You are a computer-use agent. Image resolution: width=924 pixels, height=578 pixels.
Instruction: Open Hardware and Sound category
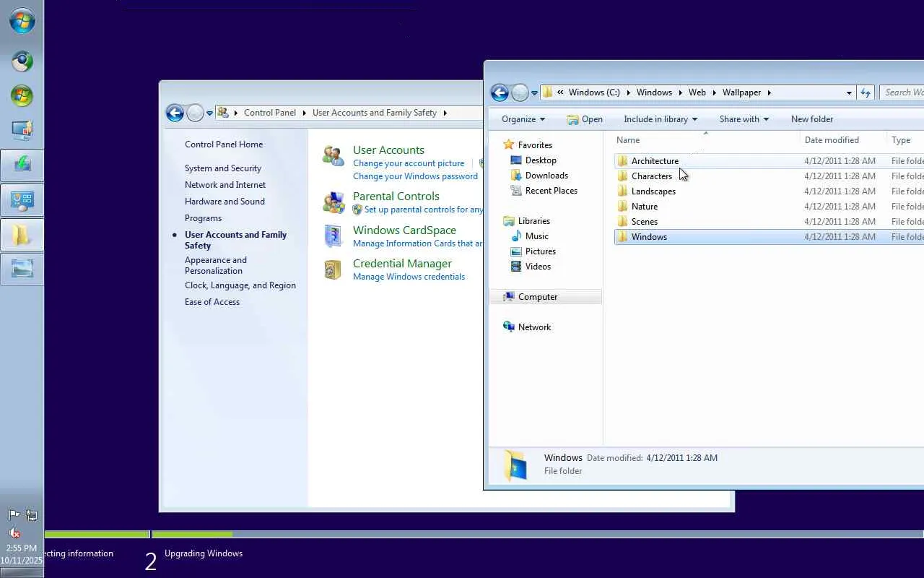click(225, 202)
